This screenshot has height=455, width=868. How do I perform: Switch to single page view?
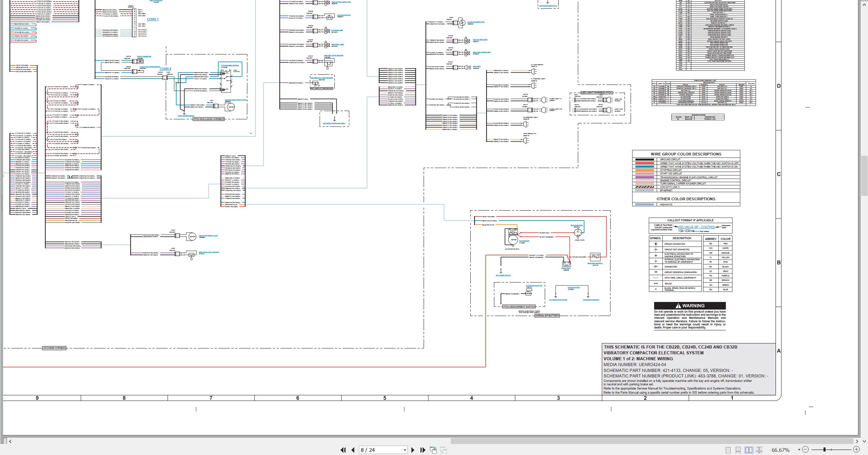[728, 450]
